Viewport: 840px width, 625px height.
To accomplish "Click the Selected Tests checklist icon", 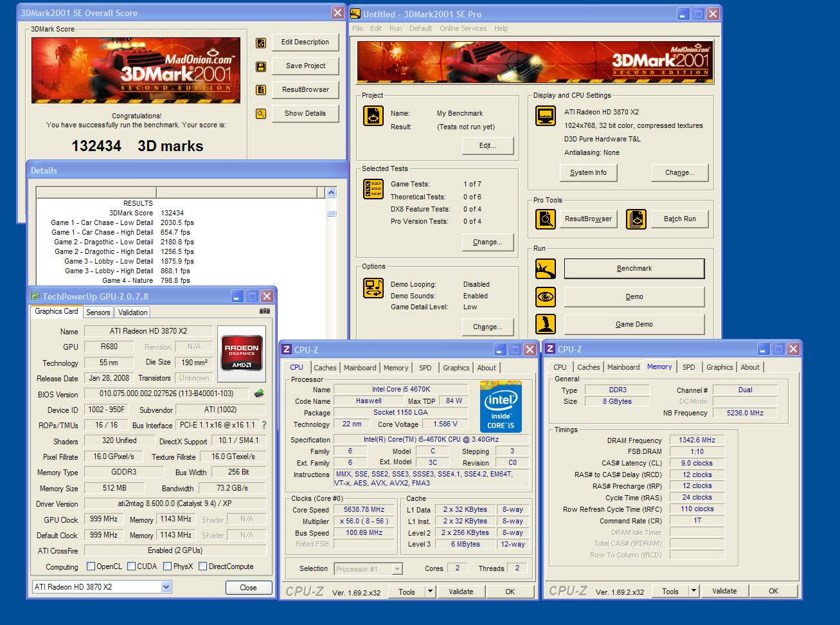I will (373, 189).
